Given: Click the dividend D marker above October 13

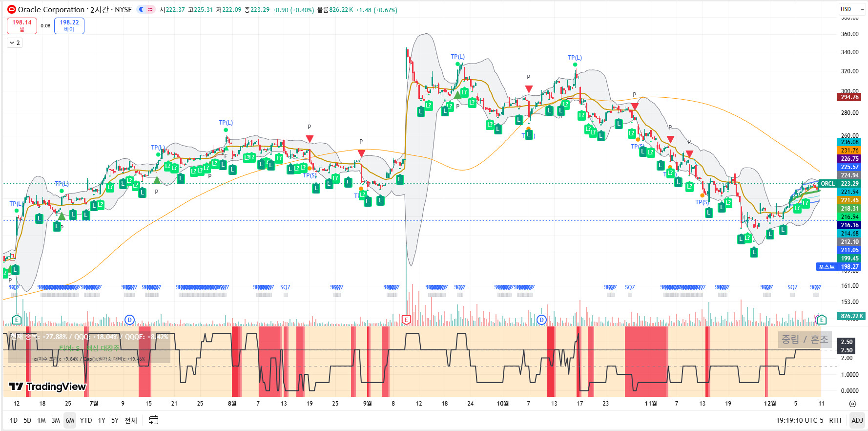Looking at the screenshot, I should click(541, 320).
